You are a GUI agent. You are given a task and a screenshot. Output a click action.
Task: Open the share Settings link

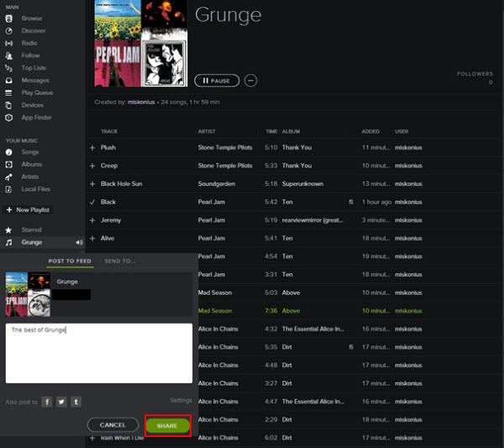(181, 400)
